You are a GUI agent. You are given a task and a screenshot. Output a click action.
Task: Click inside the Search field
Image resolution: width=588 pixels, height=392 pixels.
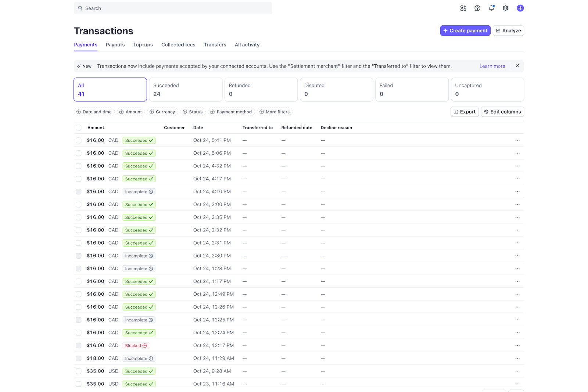tap(173, 8)
